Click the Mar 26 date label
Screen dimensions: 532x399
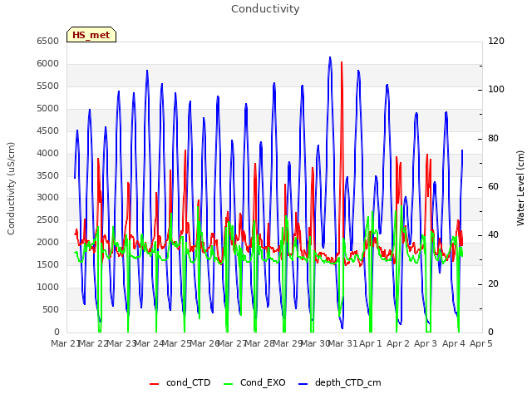click(x=204, y=343)
